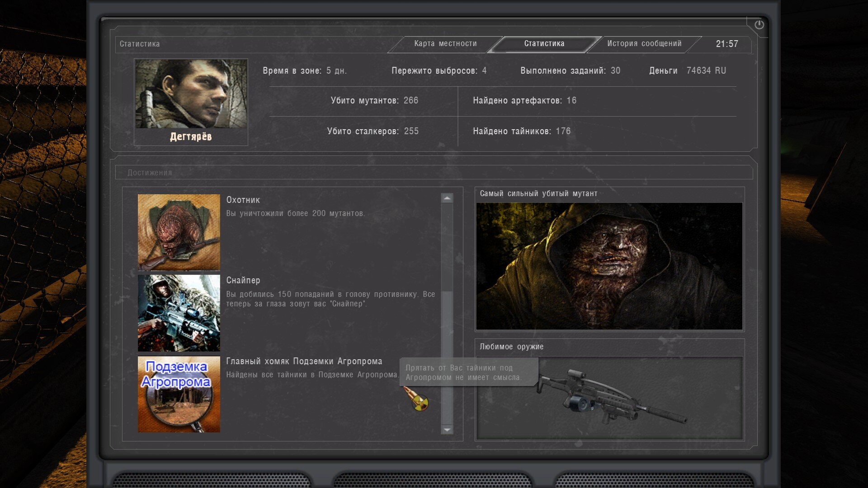Click the power icon in the PDA corner
The image size is (868, 488).
(759, 25)
